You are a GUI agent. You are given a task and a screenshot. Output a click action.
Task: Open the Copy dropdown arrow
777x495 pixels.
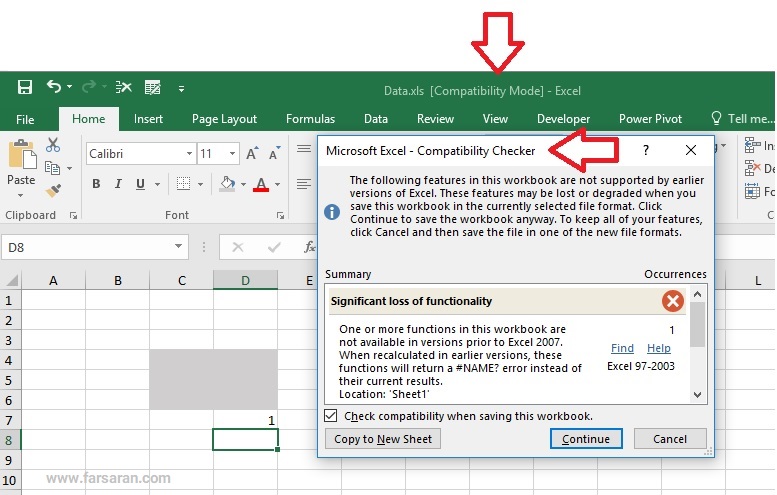(69, 168)
